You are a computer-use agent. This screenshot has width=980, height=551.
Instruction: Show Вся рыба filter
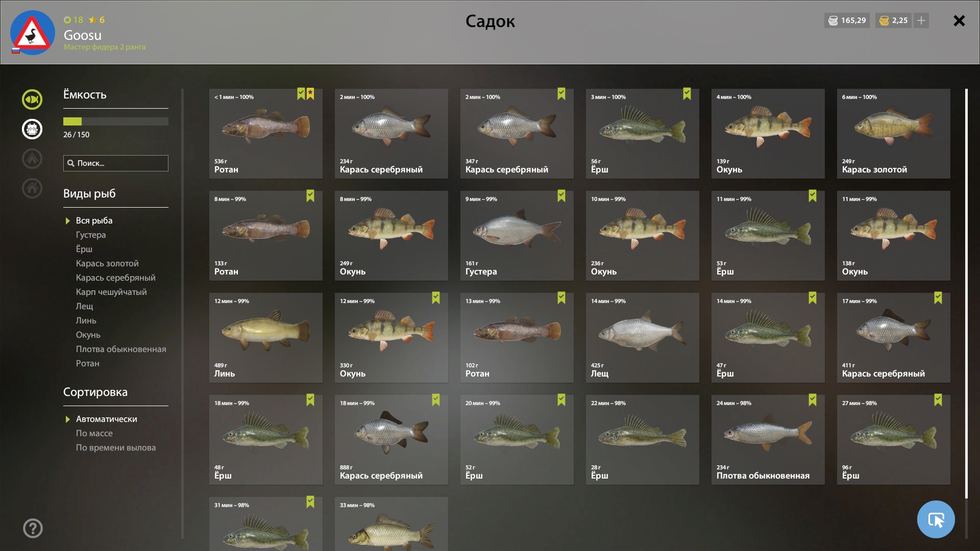94,220
